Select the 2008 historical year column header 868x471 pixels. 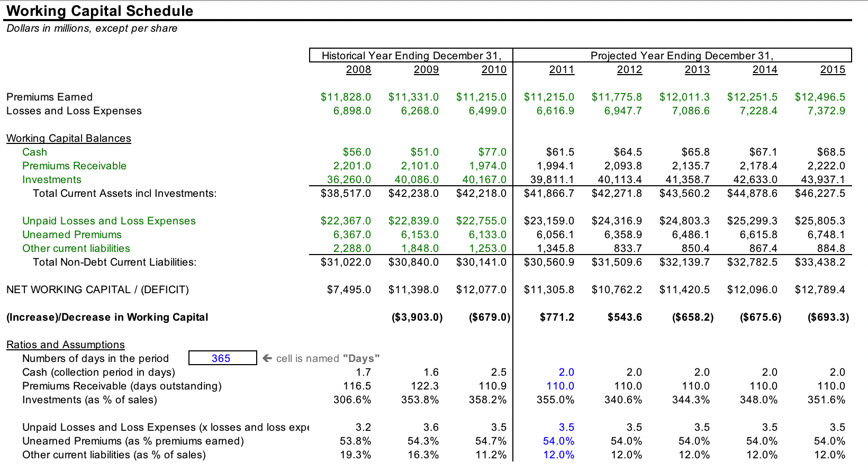(358, 69)
